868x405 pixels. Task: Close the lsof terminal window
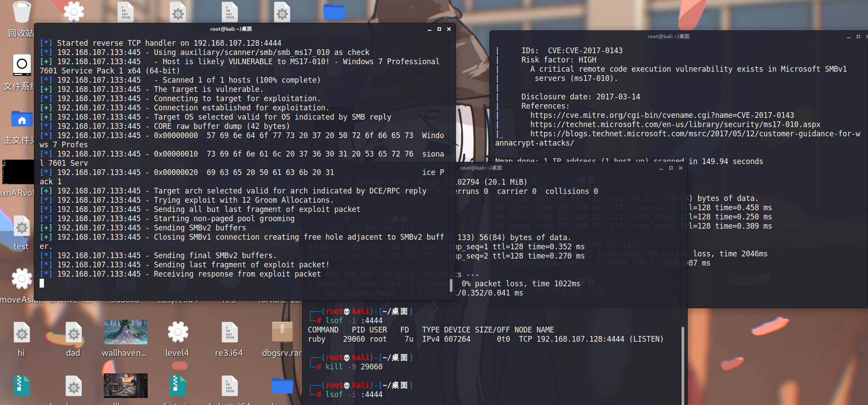pyautogui.click(x=681, y=168)
